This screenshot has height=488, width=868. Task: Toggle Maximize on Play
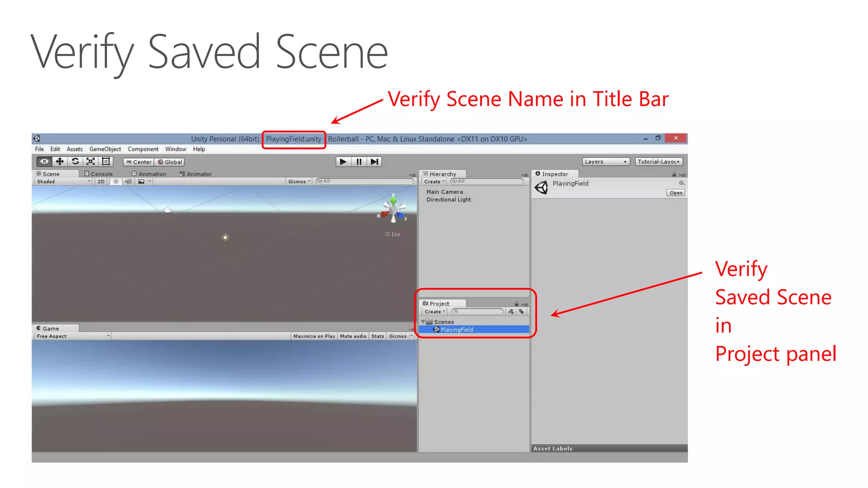[x=314, y=336]
